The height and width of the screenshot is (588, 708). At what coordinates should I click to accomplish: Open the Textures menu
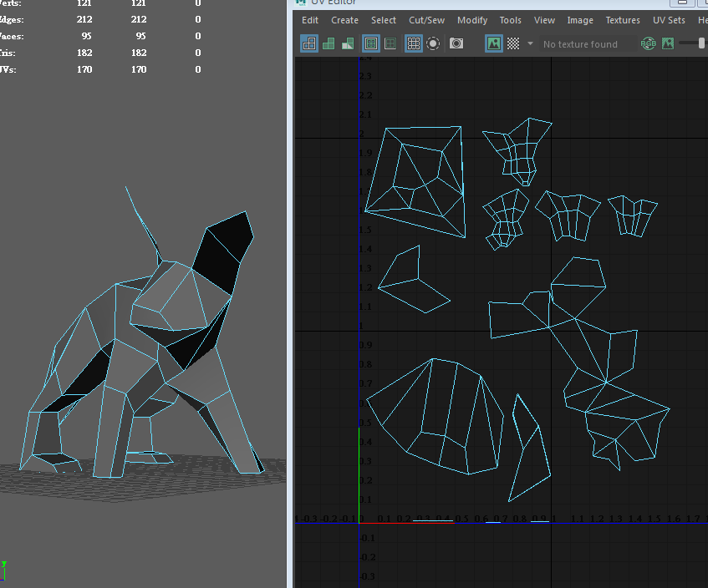click(623, 20)
